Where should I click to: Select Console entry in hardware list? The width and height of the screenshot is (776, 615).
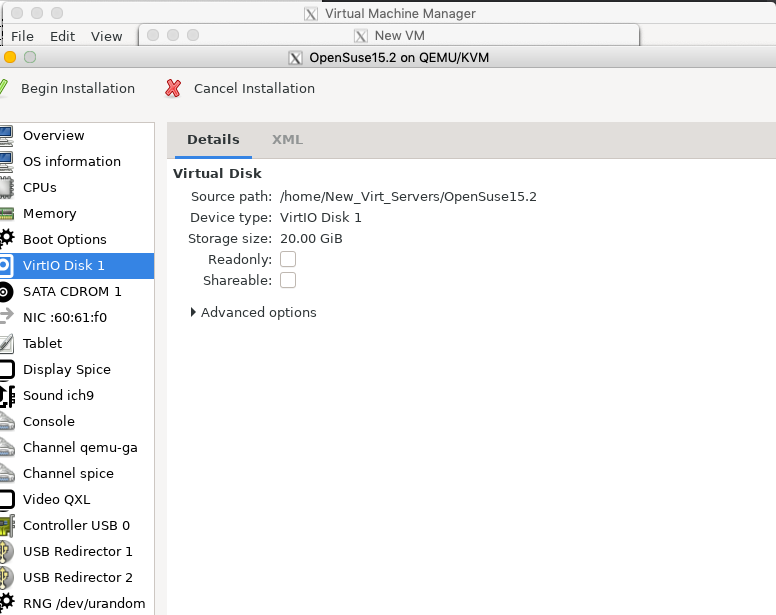click(x=77, y=422)
